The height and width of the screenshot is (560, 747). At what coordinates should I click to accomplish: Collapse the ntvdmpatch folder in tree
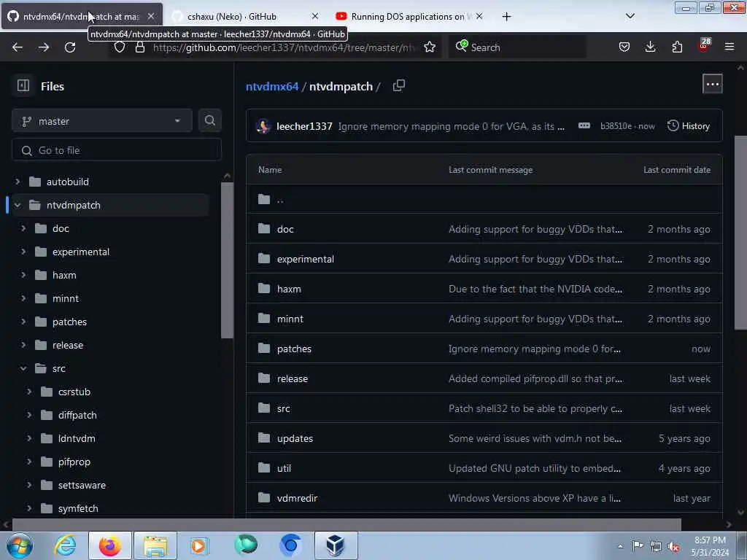click(x=18, y=205)
